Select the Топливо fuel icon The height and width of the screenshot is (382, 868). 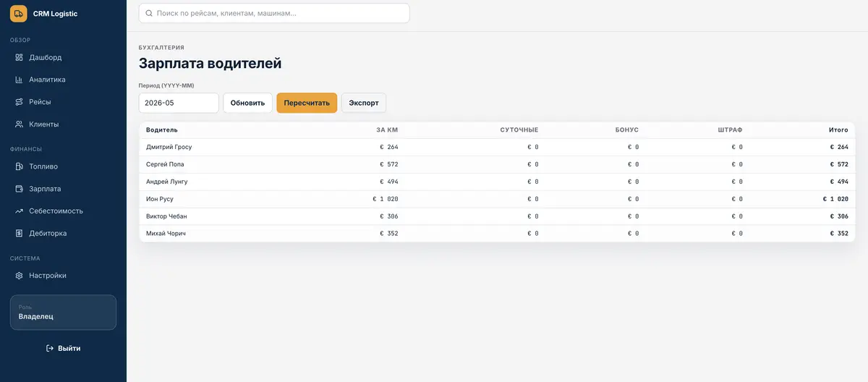tap(19, 166)
